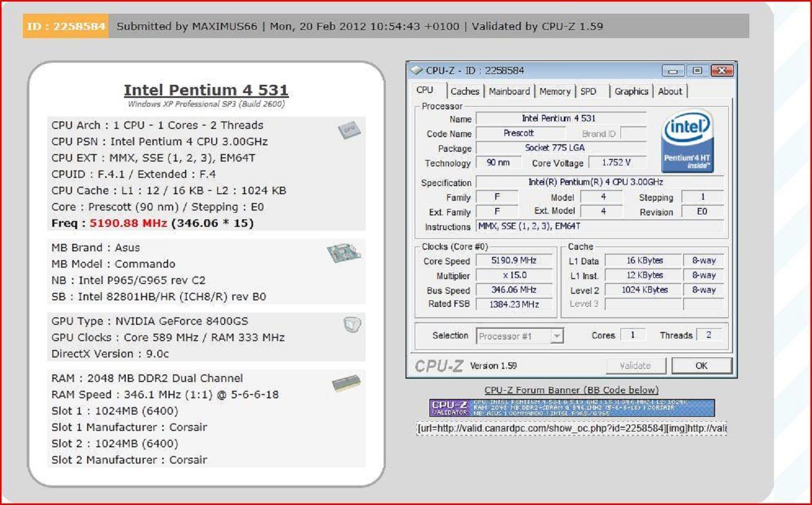Maximize the CPU-Z window
The image size is (812, 505).
(x=697, y=71)
